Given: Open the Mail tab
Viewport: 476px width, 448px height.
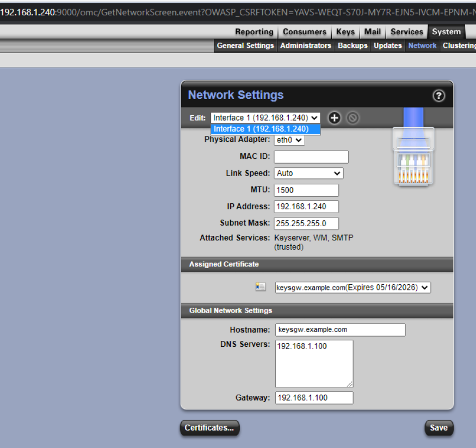Looking at the screenshot, I should point(373,32).
